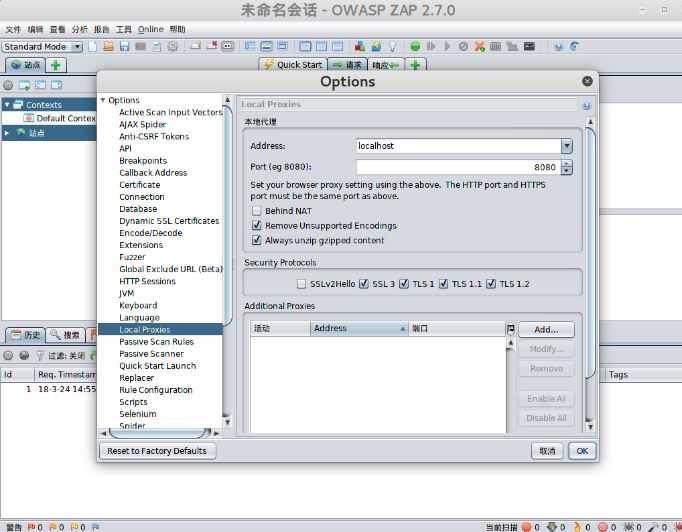This screenshot has width=682, height=532.
Task: Click the Add... proxy button
Action: (546, 330)
